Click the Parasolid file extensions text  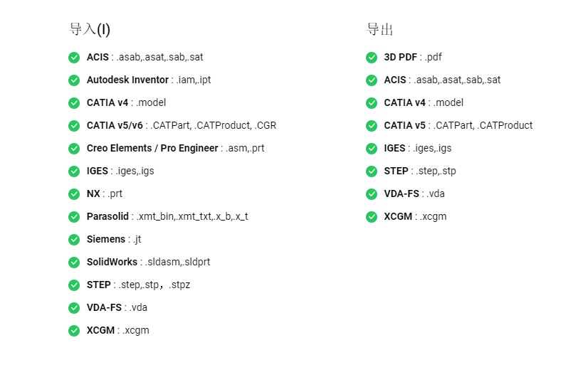coord(191,216)
